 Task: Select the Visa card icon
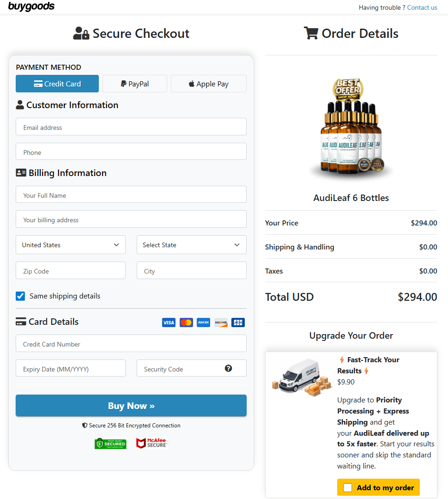click(169, 322)
